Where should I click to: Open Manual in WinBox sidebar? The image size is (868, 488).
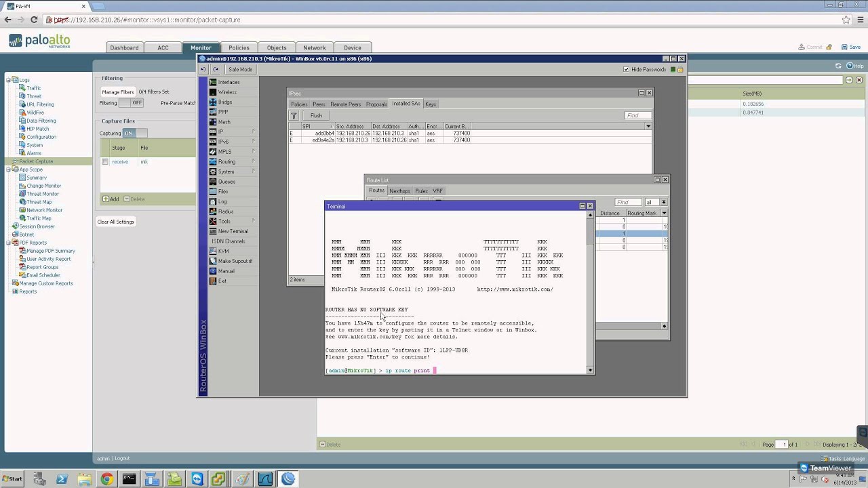pyautogui.click(x=226, y=271)
